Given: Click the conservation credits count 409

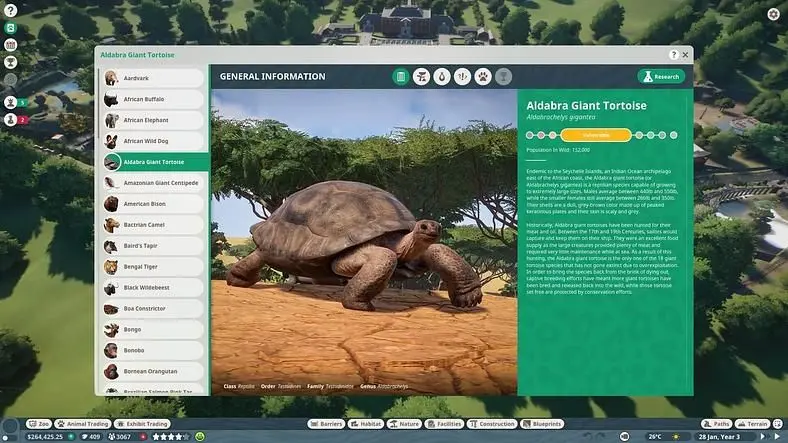Looking at the screenshot, I should click(91, 437).
